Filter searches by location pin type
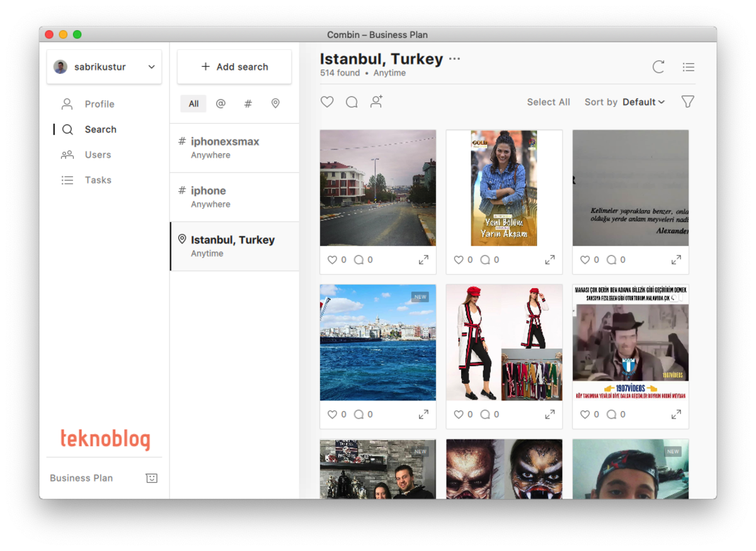Image resolution: width=756 pixels, height=551 pixels. [275, 104]
